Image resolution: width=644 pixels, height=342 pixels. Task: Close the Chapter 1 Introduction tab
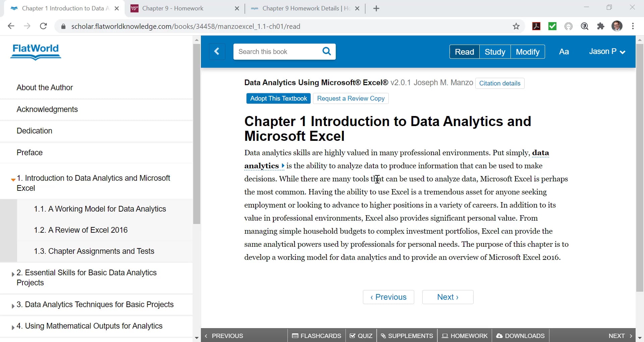pos(117,8)
